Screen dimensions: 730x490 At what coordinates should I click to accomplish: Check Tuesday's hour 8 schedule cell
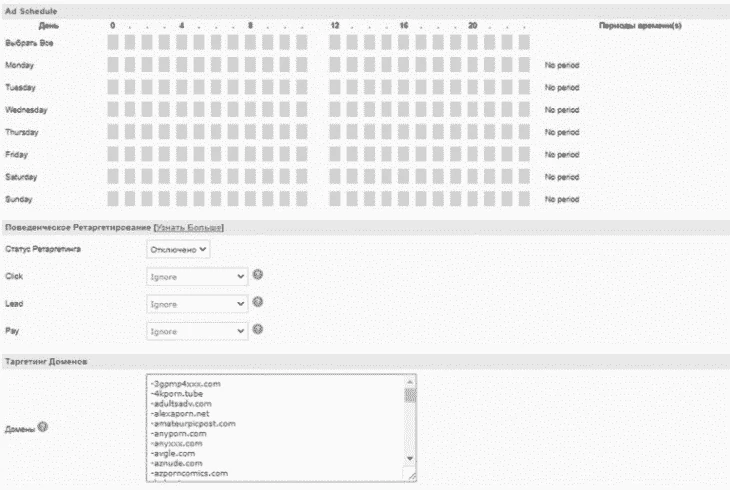[x=250, y=87]
